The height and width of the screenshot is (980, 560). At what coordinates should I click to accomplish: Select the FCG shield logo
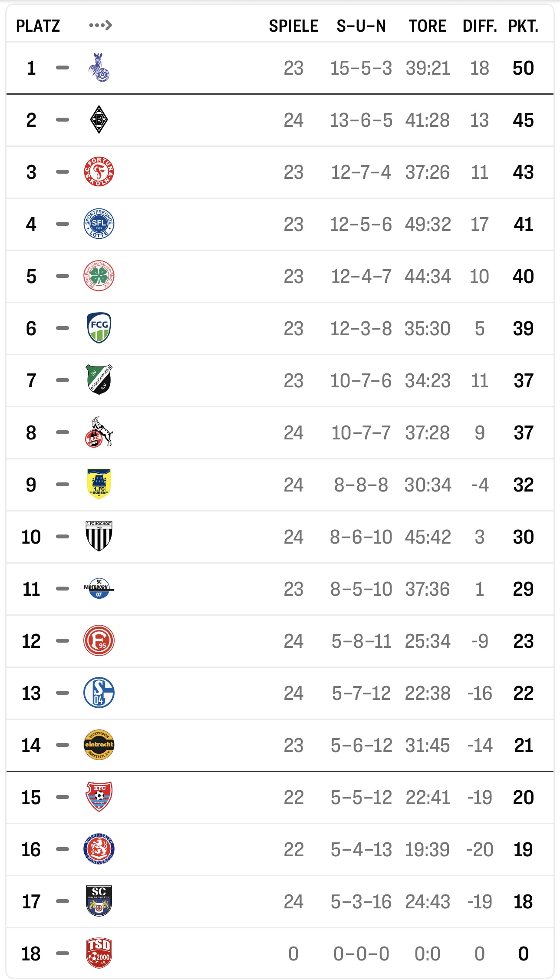(99, 328)
